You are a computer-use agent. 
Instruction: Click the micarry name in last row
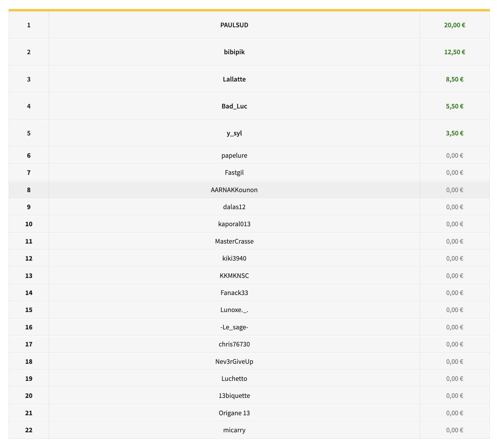tap(234, 430)
